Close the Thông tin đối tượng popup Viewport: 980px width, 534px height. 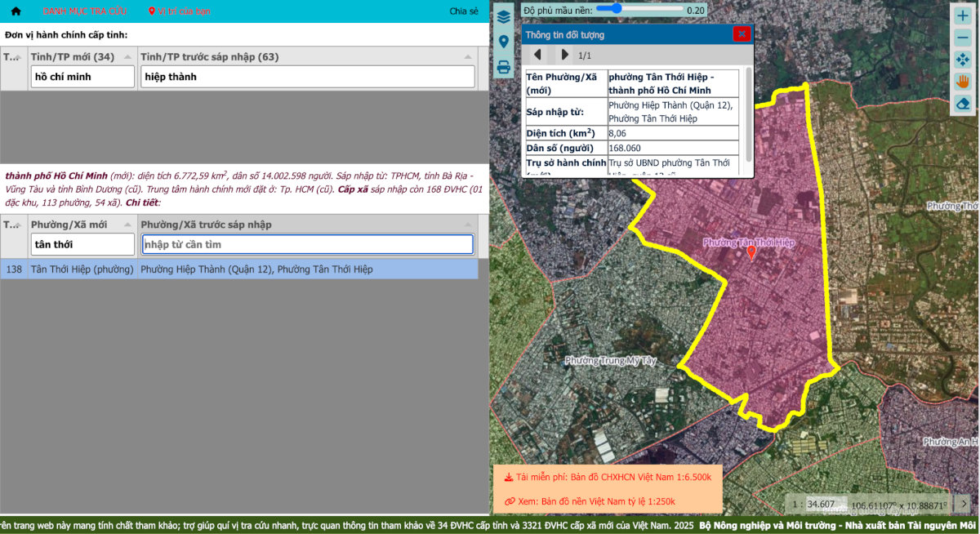pos(741,34)
